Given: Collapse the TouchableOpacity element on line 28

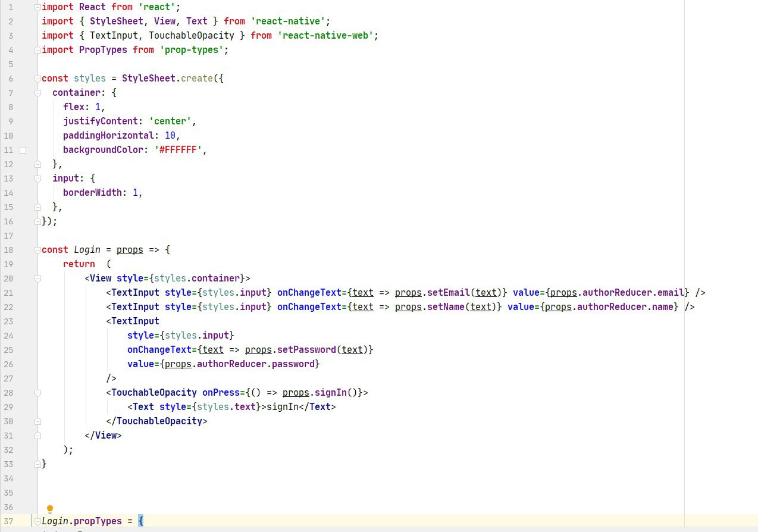Looking at the screenshot, I should point(37,393).
